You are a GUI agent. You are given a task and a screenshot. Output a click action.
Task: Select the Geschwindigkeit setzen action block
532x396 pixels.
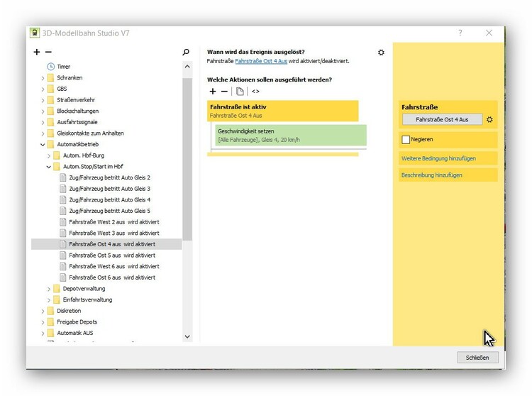(x=291, y=135)
